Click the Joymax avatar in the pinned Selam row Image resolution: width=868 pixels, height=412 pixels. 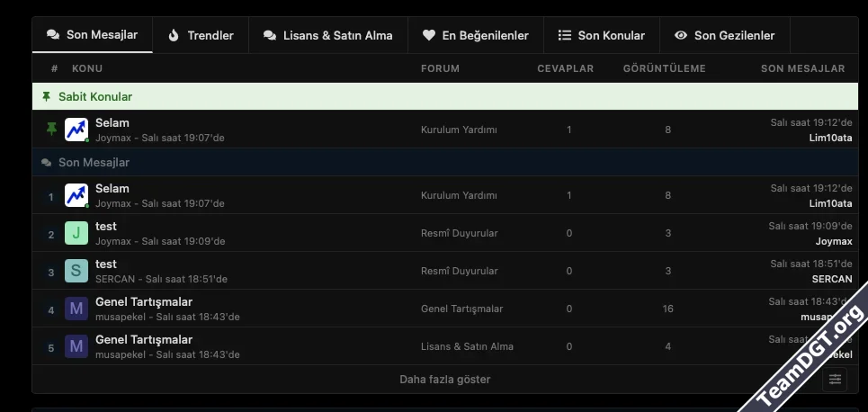pyautogui.click(x=76, y=130)
